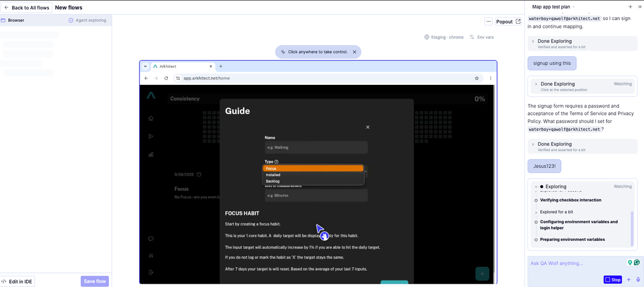Collapse the chat side panel
This screenshot has height=287, width=644.
[639, 7]
